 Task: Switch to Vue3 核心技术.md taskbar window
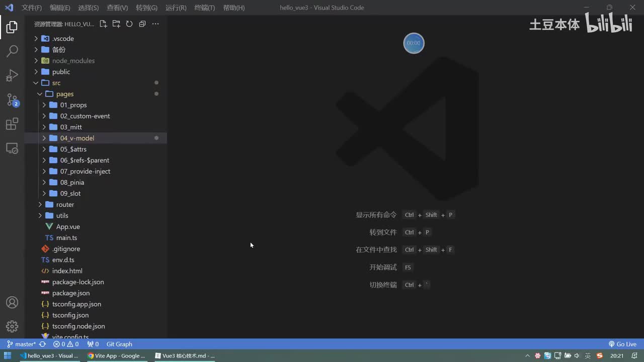point(185,356)
